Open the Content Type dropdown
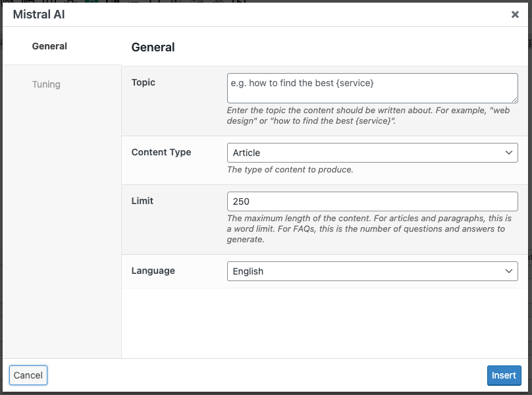The width and height of the screenshot is (532, 395). point(372,152)
